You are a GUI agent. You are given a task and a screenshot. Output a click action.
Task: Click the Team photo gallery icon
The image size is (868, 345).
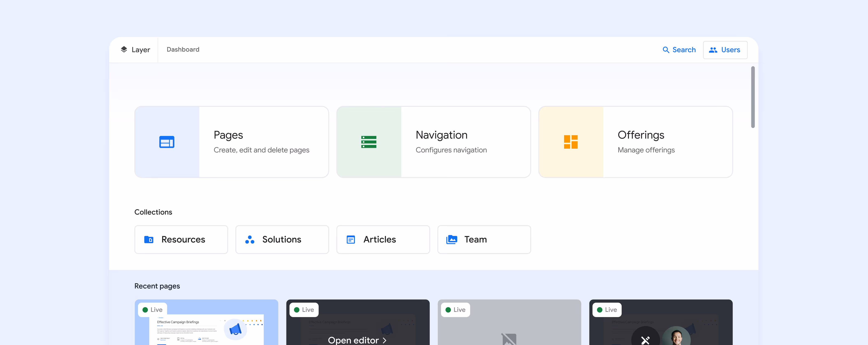(x=451, y=240)
